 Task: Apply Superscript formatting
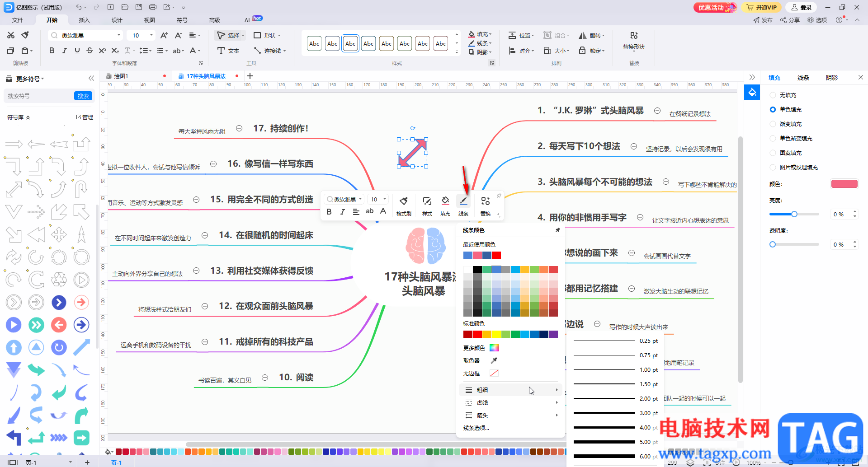tap(102, 51)
